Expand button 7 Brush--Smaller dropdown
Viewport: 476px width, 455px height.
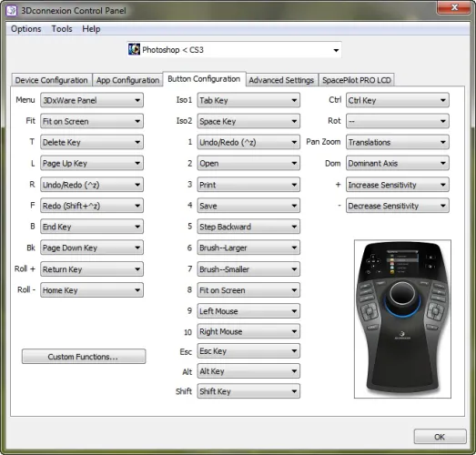tap(248, 269)
